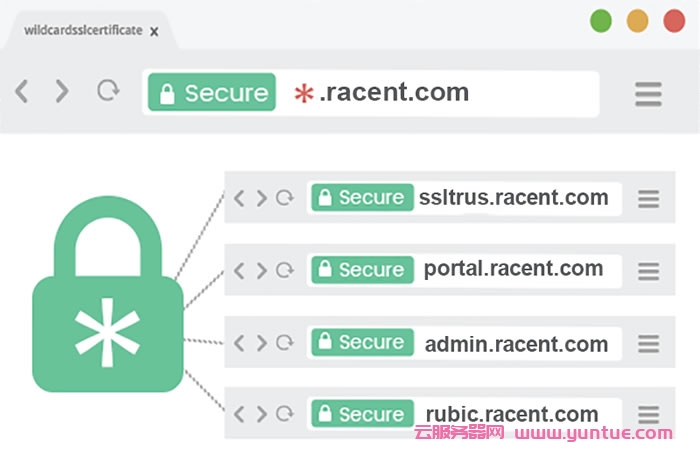
Task: Reload the main browser page
Action: click(x=107, y=92)
